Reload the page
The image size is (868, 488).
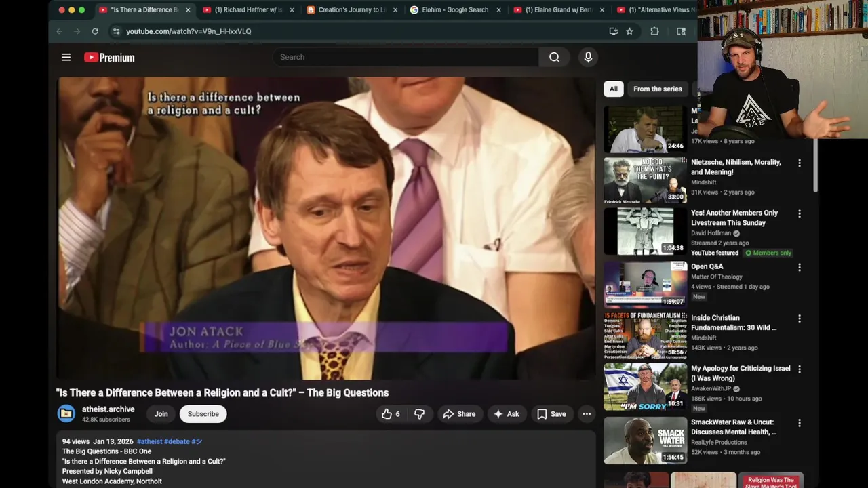(95, 31)
